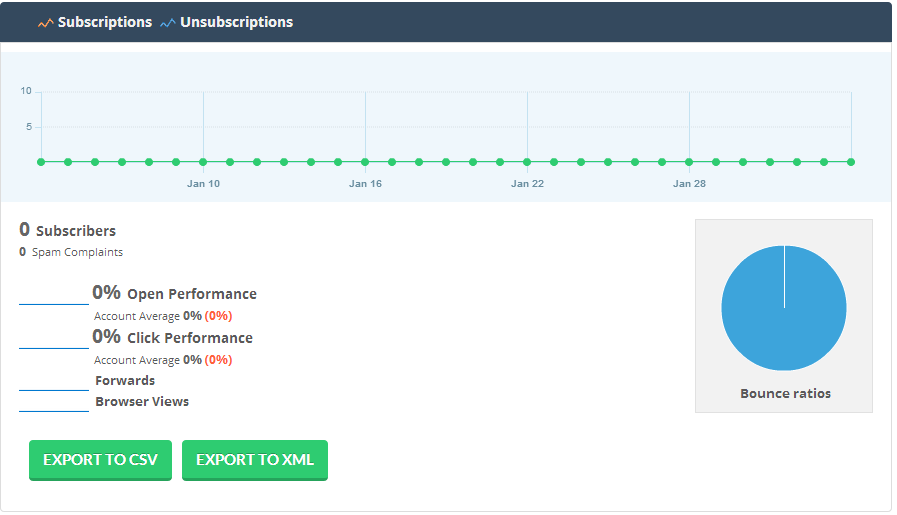
Task: Click the Bounce ratios pie chart
Action: click(784, 308)
